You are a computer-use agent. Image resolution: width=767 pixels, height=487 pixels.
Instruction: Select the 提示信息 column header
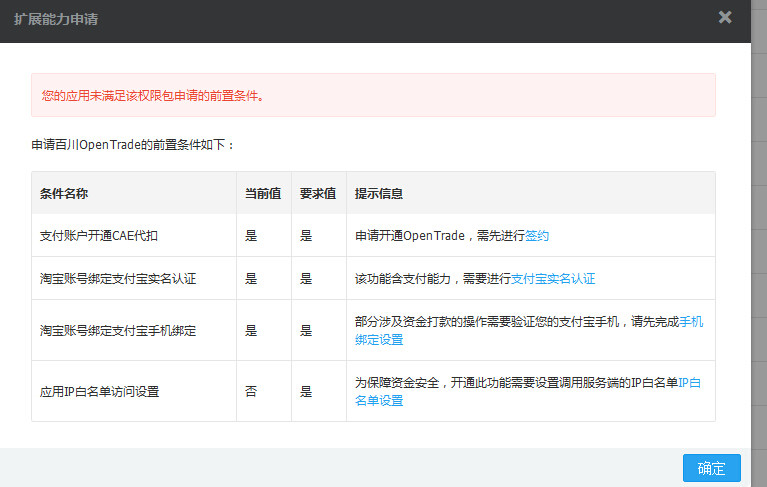(x=379, y=194)
